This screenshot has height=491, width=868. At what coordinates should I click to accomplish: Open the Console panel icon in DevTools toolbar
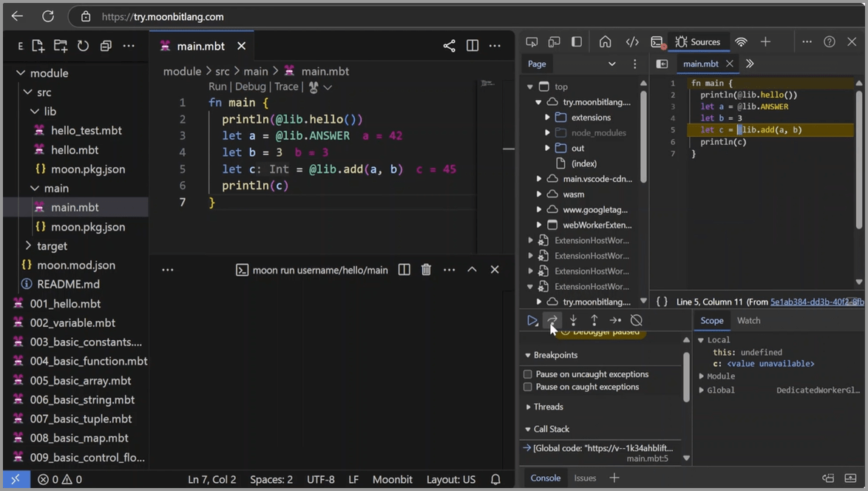pos(657,42)
